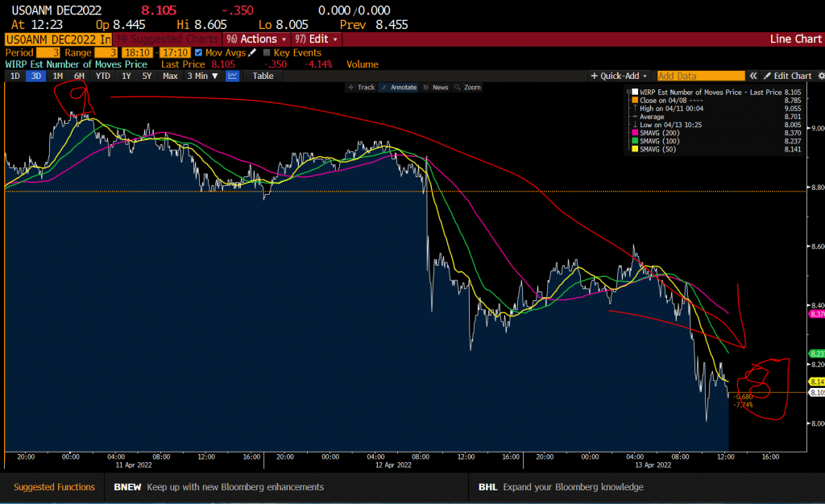
Task: Uncheck the Mov Avgs checkbox
Action: point(198,52)
